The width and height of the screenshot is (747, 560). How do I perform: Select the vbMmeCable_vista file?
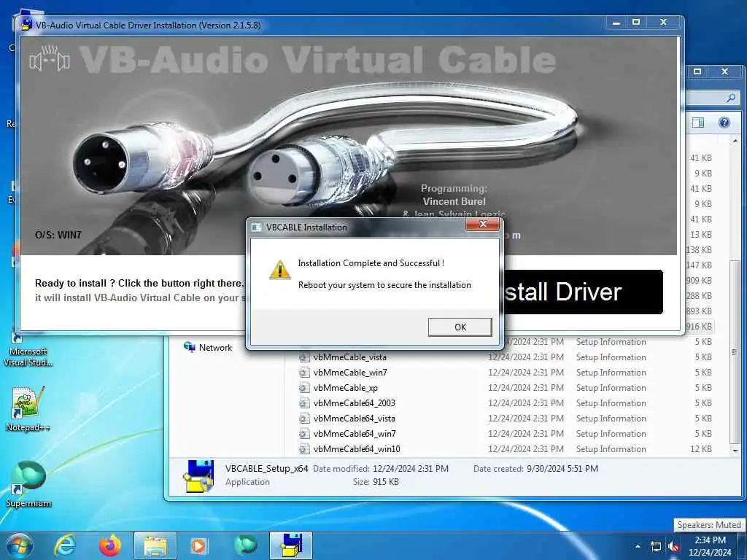(x=349, y=357)
